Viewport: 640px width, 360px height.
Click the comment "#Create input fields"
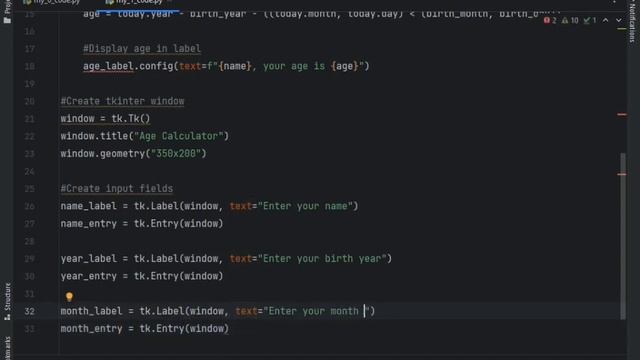(x=116, y=189)
